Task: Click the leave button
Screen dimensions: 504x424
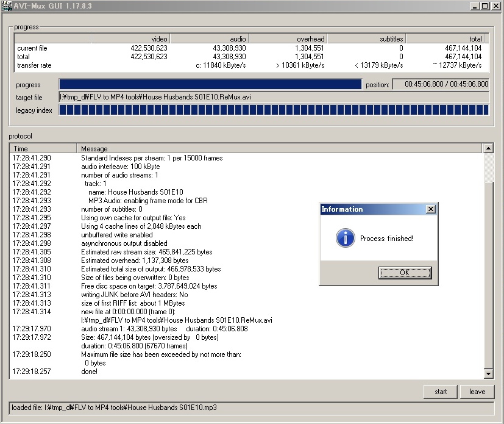Action: pyautogui.click(x=478, y=392)
